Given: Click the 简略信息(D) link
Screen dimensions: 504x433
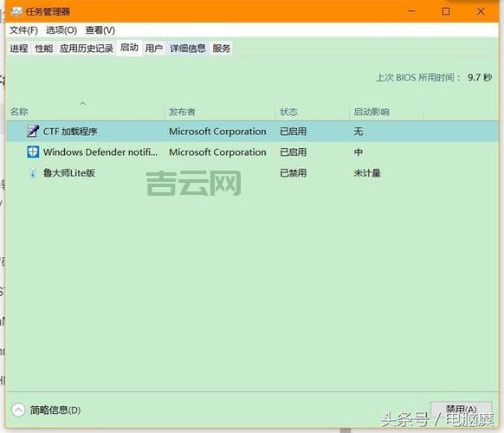Looking at the screenshot, I should [x=55, y=410].
